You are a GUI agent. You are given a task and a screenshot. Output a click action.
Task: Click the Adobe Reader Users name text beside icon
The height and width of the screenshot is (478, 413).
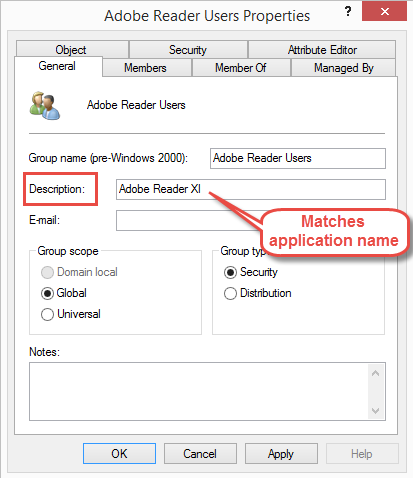tap(136, 105)
